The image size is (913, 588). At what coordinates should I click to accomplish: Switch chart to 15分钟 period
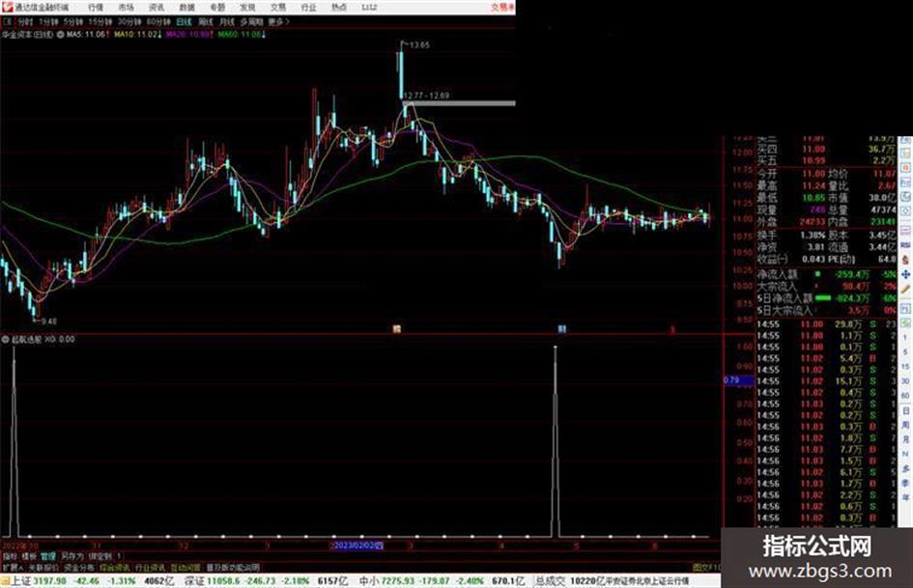pos(100,21)
